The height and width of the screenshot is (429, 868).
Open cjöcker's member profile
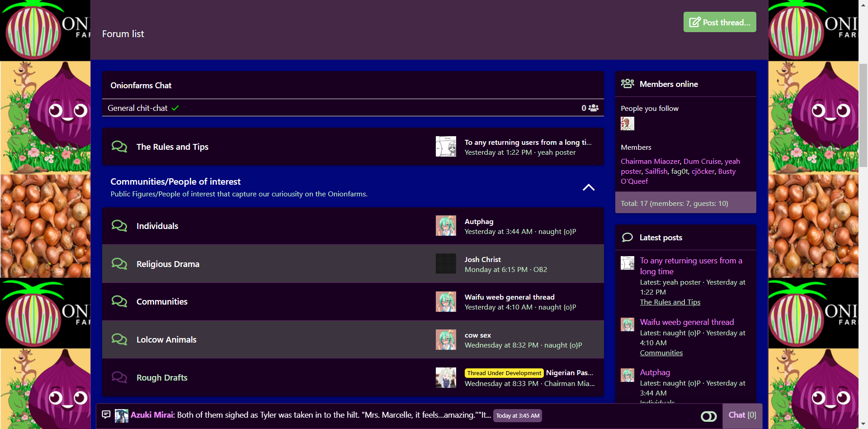click(x=703, y=172)
